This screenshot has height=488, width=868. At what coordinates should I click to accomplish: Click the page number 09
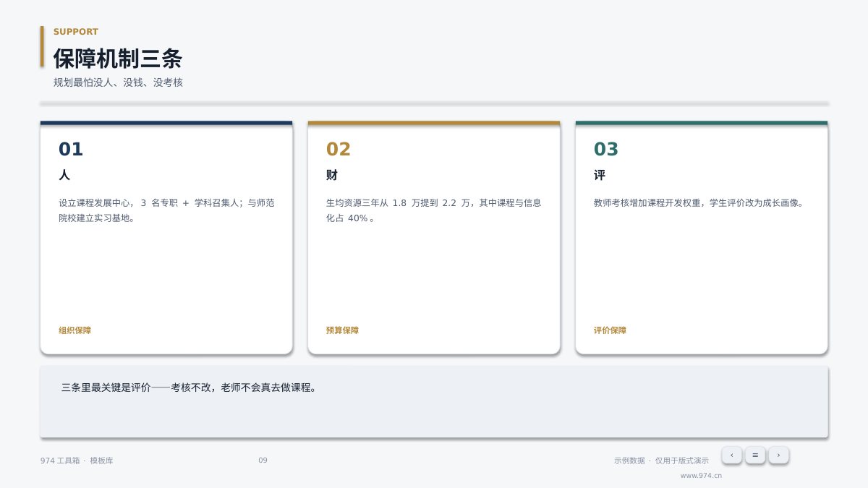click(263, 461)
